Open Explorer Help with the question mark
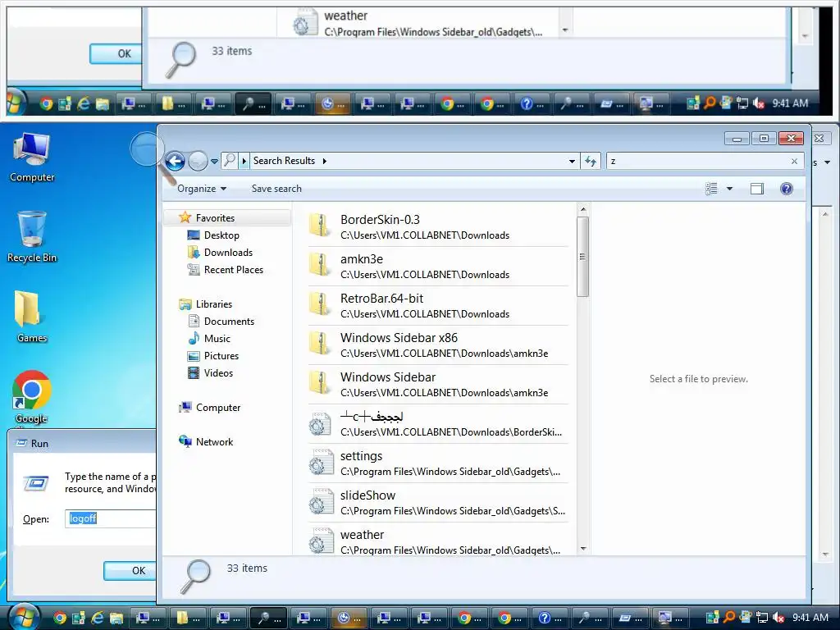840x630 pixels. (787, 189)
